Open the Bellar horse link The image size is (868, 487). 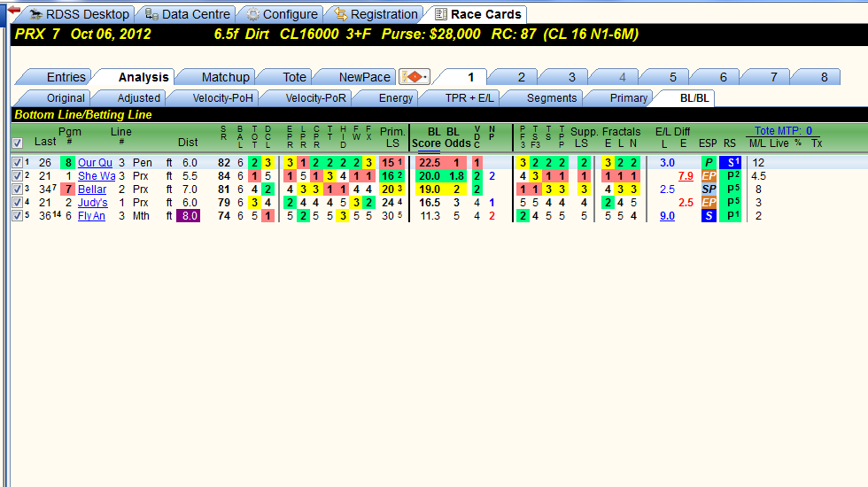(x=92, y=189)
